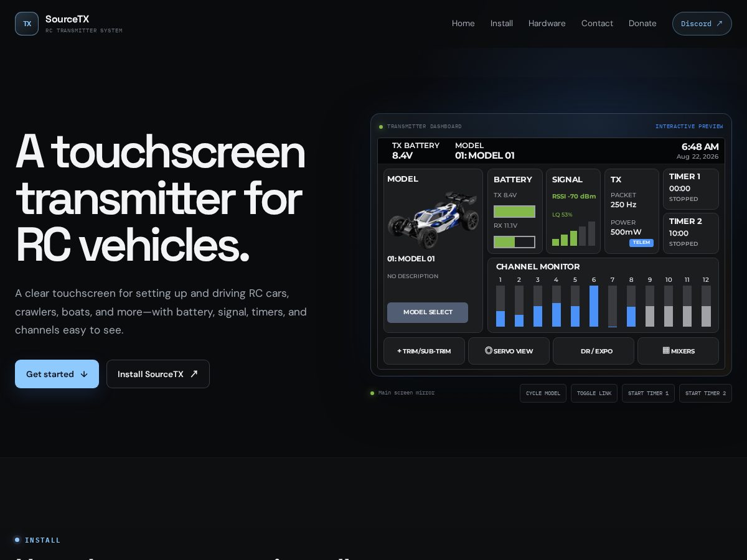Click the arrow icon beside Install SourceTX
The height and width of the screenshot is (560, 747).
point(194,374)
